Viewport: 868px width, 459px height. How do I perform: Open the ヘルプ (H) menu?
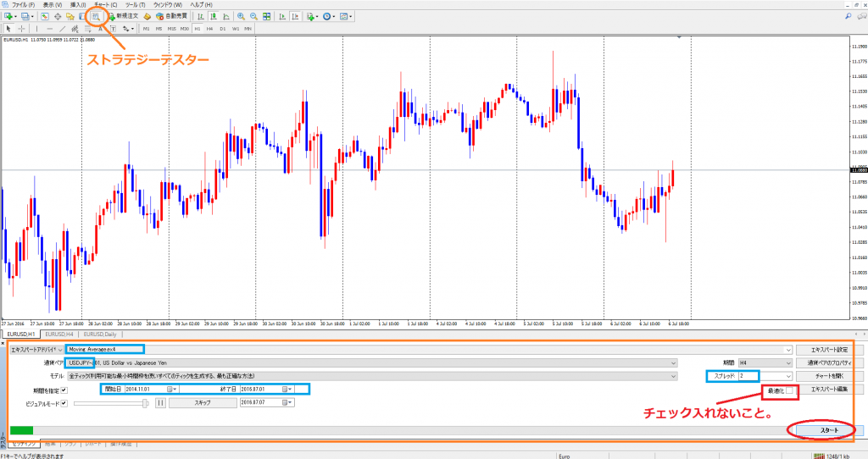pos(202,4)
